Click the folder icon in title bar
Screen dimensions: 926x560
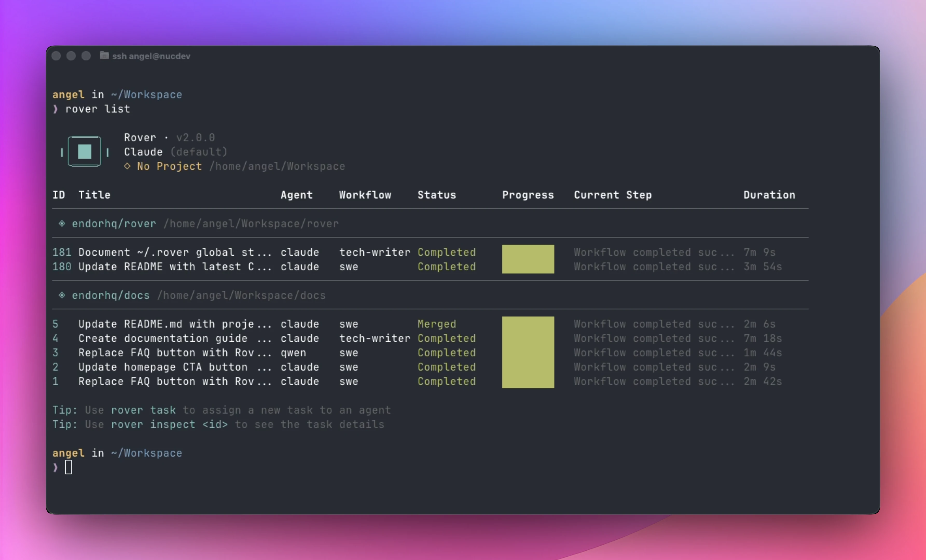[104, 55]
